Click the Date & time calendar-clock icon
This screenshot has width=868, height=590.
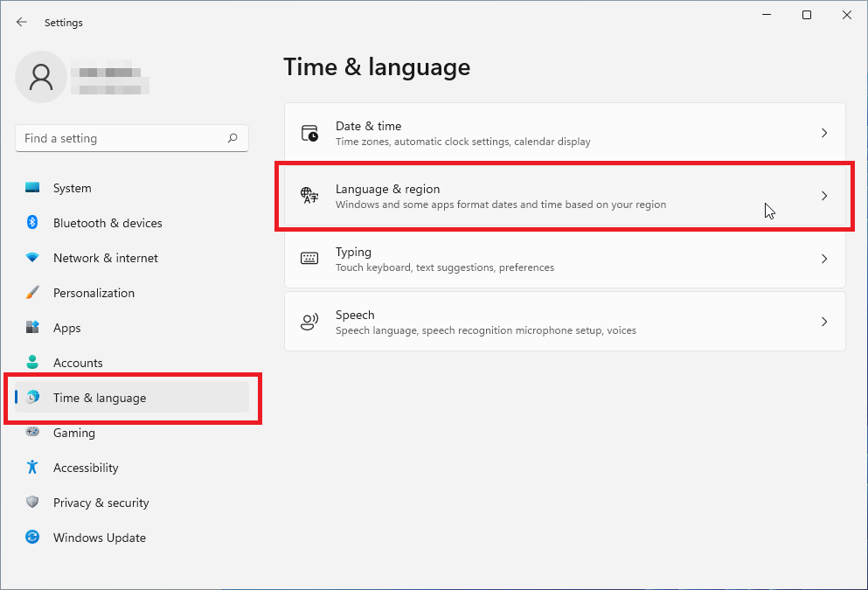click(309, 133)
